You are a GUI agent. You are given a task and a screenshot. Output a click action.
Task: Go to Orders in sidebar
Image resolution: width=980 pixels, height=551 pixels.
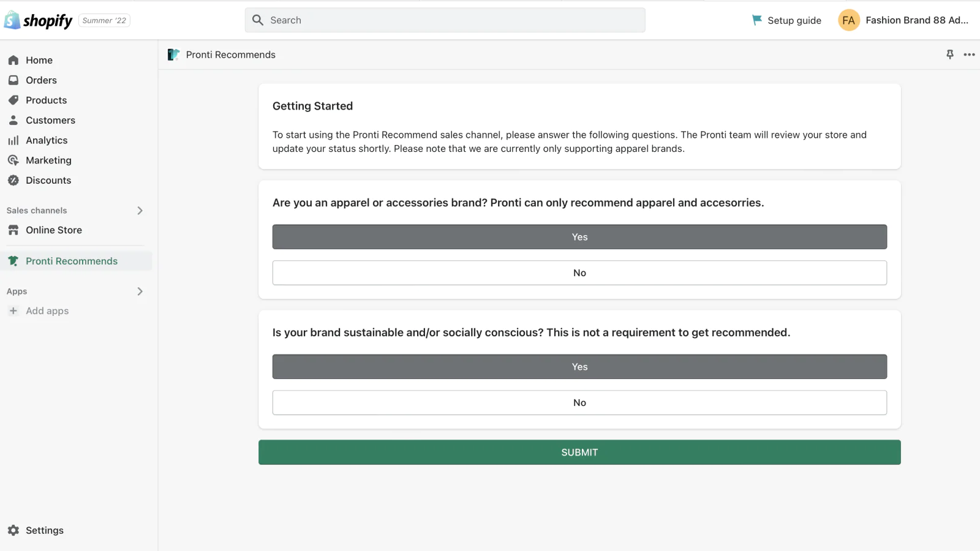tap(41, 80)
